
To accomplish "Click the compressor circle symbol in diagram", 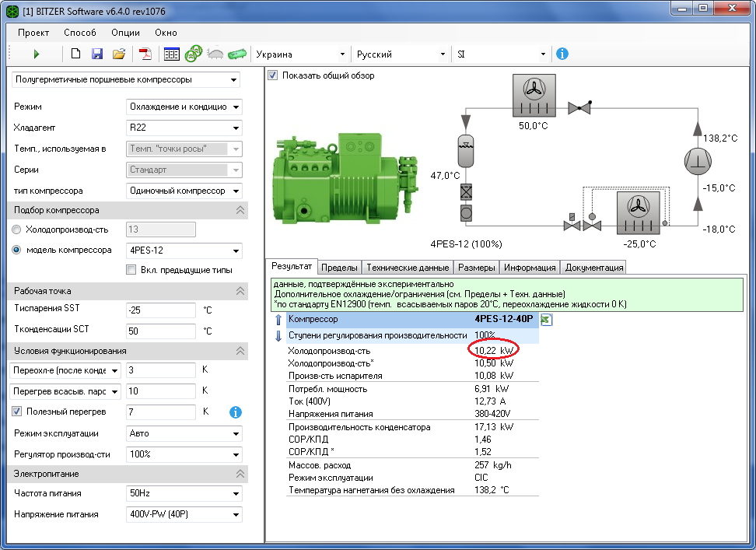I will (698, 160).
